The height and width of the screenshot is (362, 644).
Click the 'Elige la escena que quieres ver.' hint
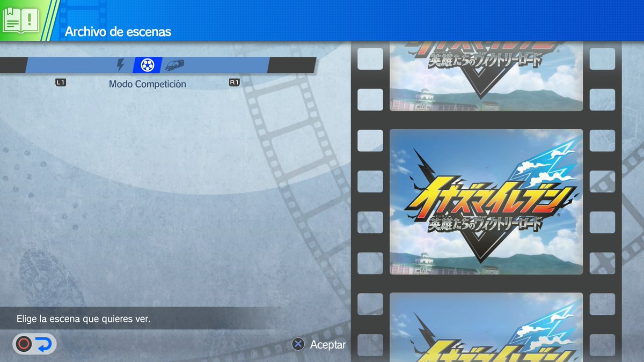[83, 319]
